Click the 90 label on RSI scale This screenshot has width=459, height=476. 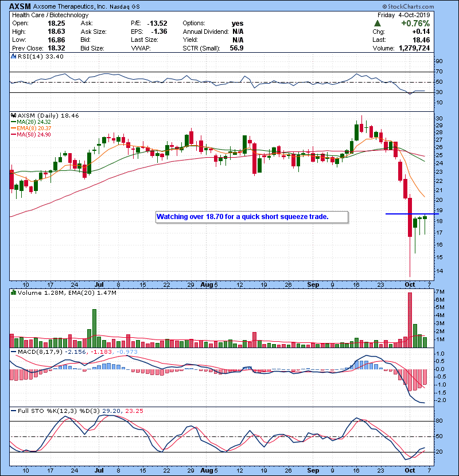click(x=439, y=61)
